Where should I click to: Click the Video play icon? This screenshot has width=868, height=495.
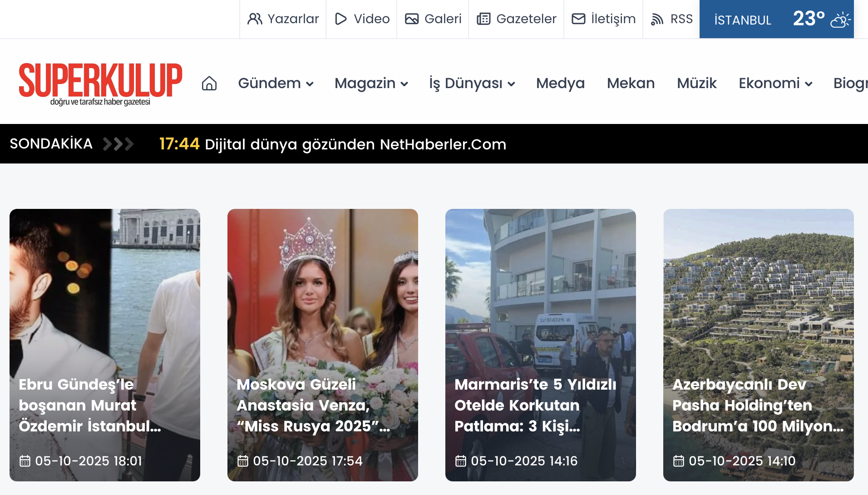pos(340,19)
